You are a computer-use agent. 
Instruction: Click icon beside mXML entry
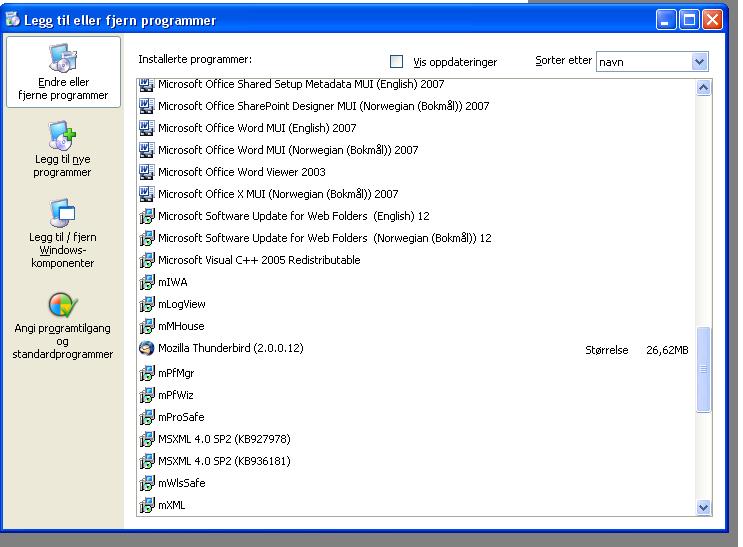[x=147, y=505]
